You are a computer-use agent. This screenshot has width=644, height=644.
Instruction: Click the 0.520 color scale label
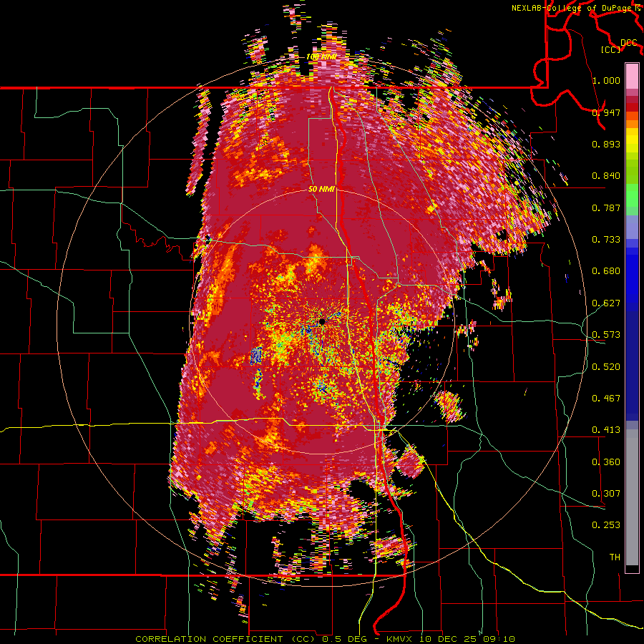(606, 367)
